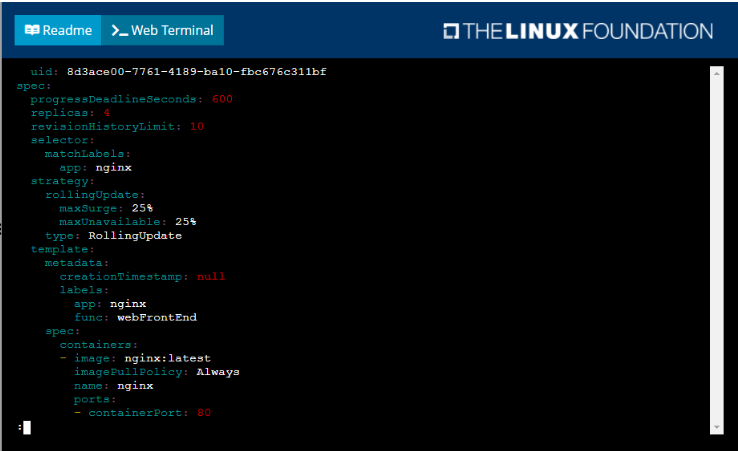Viewport: 738px width, 451px height.
Task: Open The Linux Foundation header link
Action: coord(578,31)
